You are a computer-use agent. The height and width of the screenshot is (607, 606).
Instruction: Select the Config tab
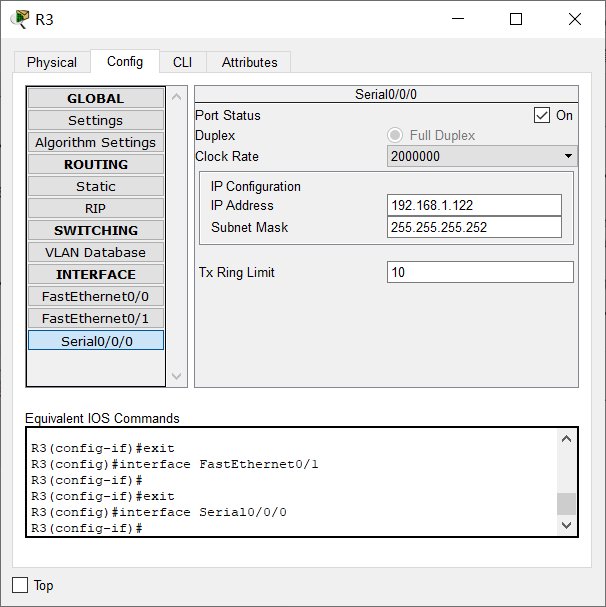point(125,61)
